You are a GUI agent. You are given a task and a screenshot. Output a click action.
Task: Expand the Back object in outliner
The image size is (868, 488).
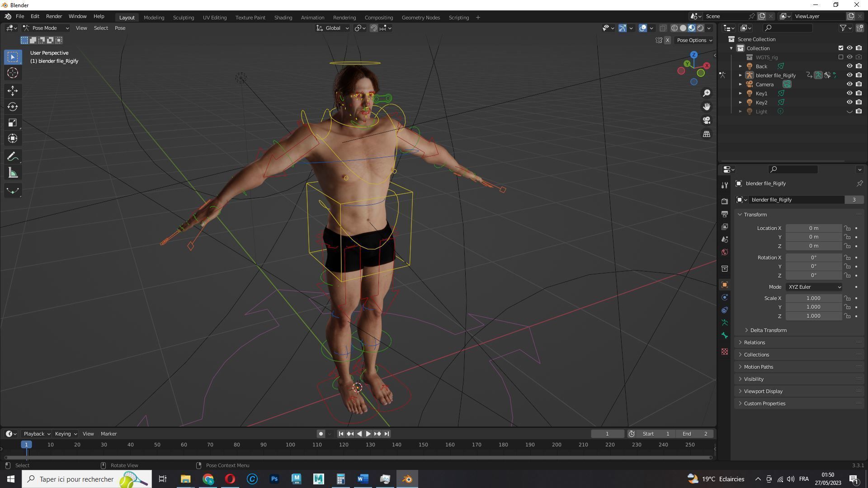tap(741, 66)
